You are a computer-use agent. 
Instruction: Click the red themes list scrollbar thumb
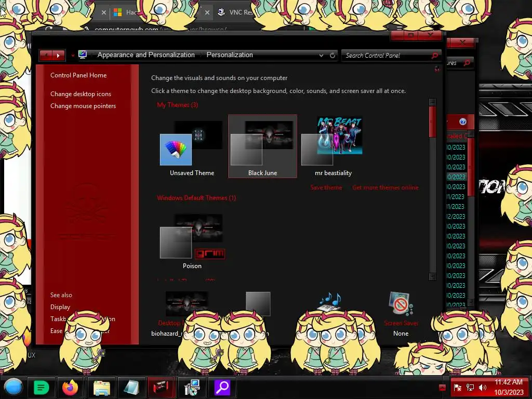[432, 122]
